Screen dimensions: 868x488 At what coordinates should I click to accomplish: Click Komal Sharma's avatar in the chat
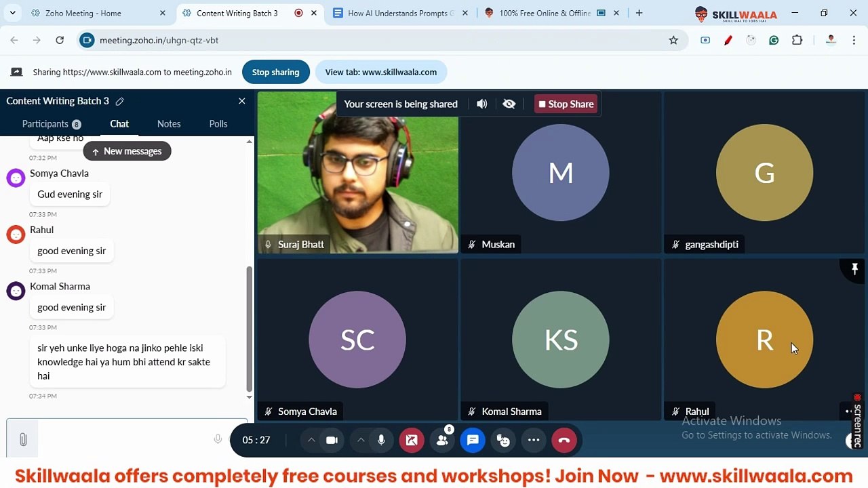16,291
